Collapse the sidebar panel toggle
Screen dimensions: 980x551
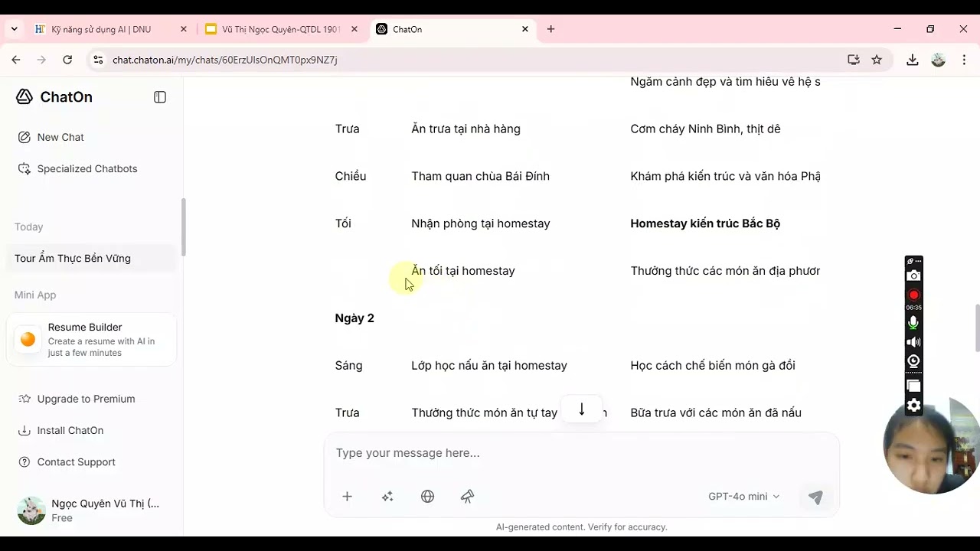(x=160, y=97)
